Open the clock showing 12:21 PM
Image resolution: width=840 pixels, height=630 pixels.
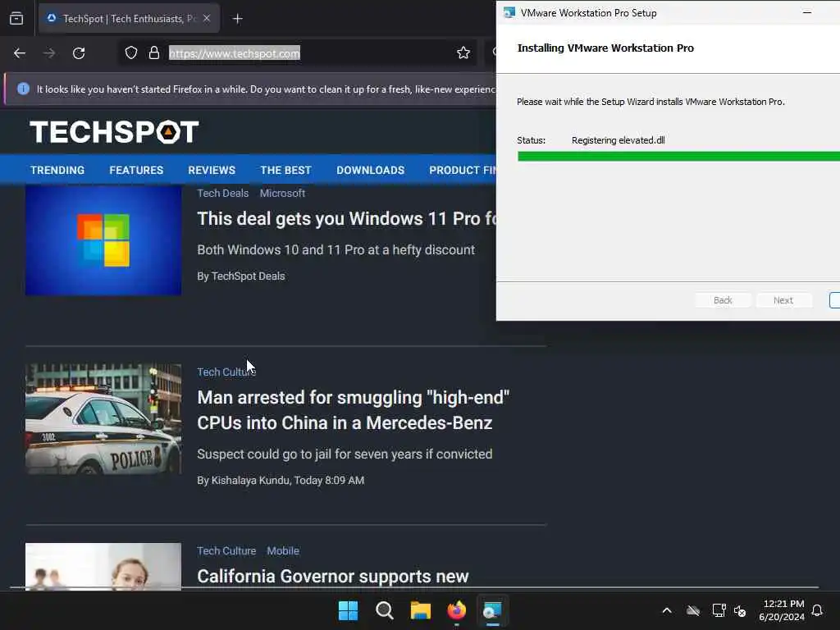click(x=782, y=610)
